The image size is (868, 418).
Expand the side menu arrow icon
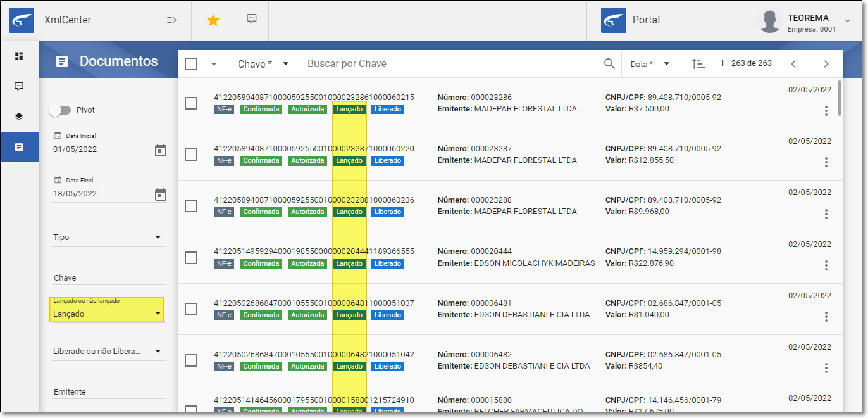click(x=171, y=20)
